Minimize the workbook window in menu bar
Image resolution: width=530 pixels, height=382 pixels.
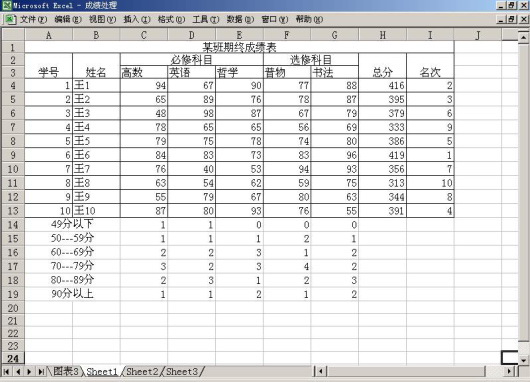click(501, 19)
